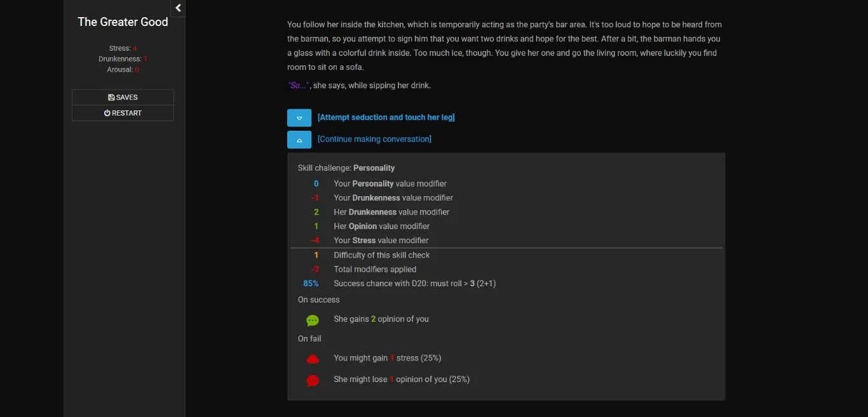868x417 pixels.
Task: Click the red opinion-loss speech bubble icon
Action: 312,380
